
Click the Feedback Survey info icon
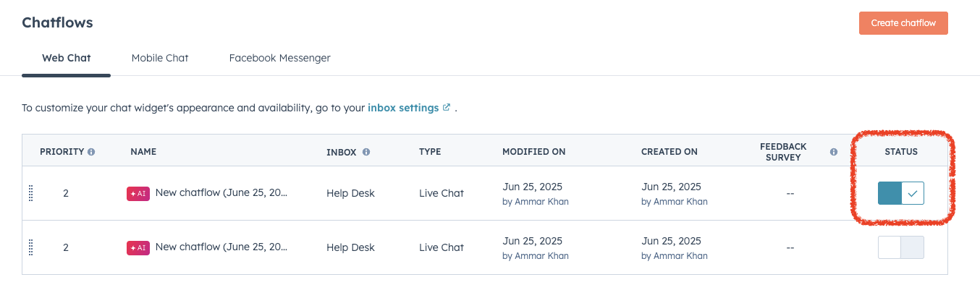834,152
